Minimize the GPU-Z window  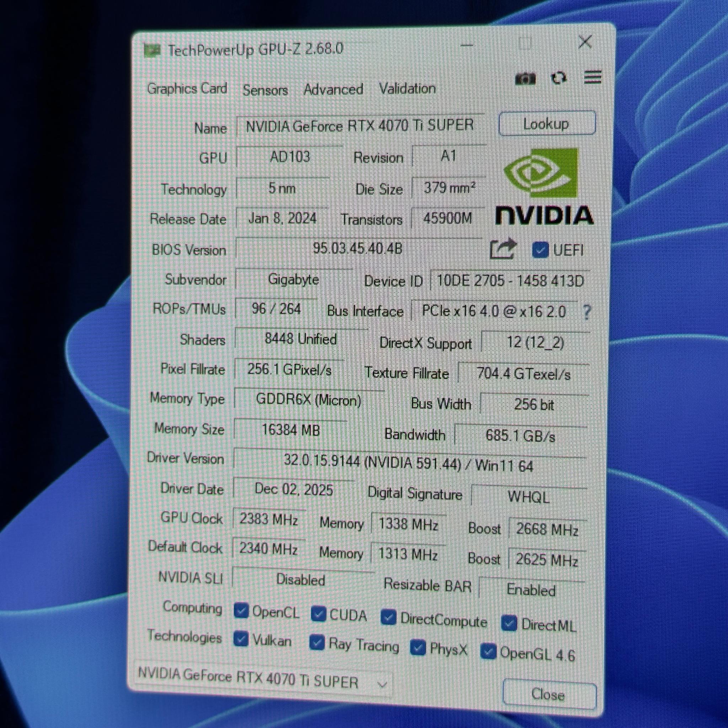[x=467, y=45]
